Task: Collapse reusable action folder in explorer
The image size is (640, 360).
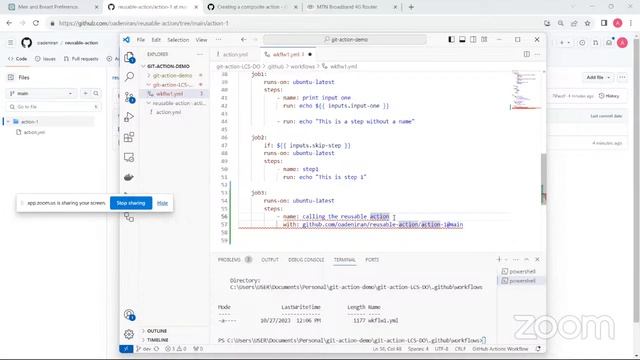Action: point(173,103)
